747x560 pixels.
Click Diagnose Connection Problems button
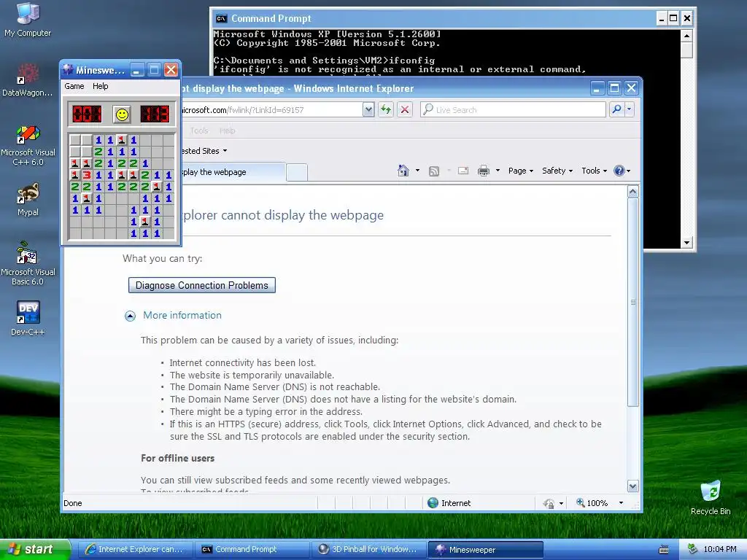point(202,285)
